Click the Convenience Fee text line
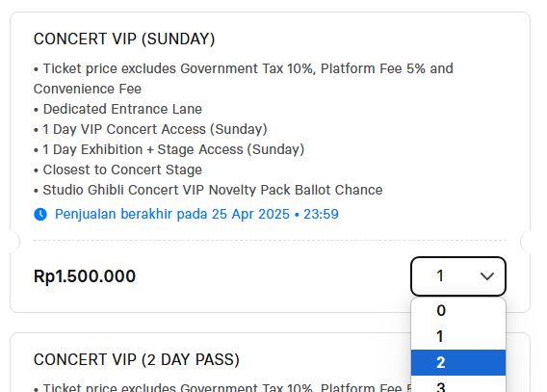 pos(88,89)
